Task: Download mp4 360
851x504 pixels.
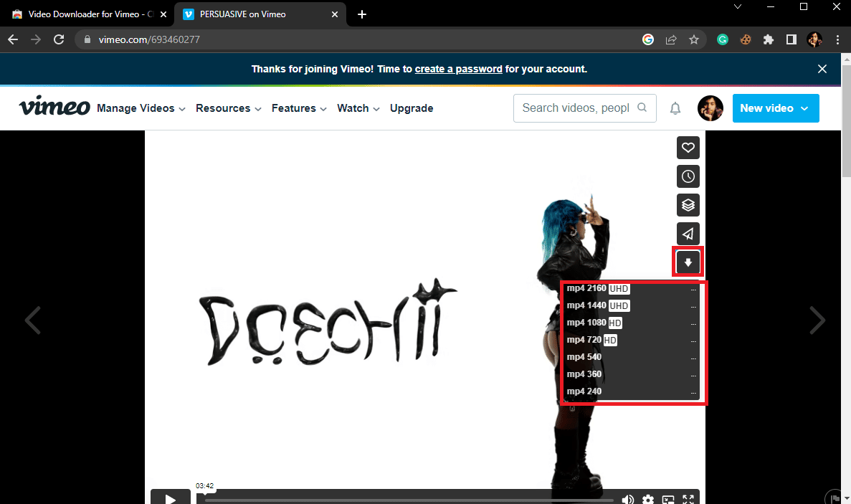Action: [x=631, y=374]
